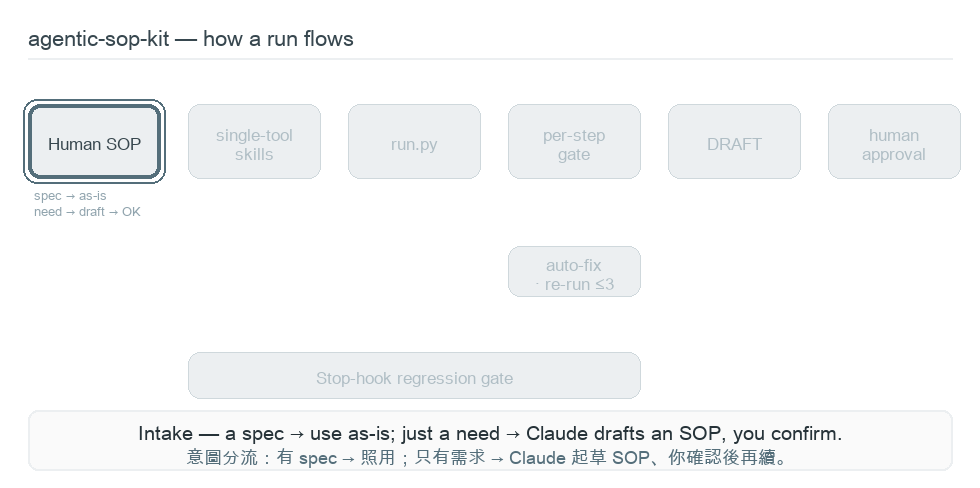This screenshot has height=488, width=980.
Task: Click the auto-fix re-run ≤3 box
Action: (574, 272)
